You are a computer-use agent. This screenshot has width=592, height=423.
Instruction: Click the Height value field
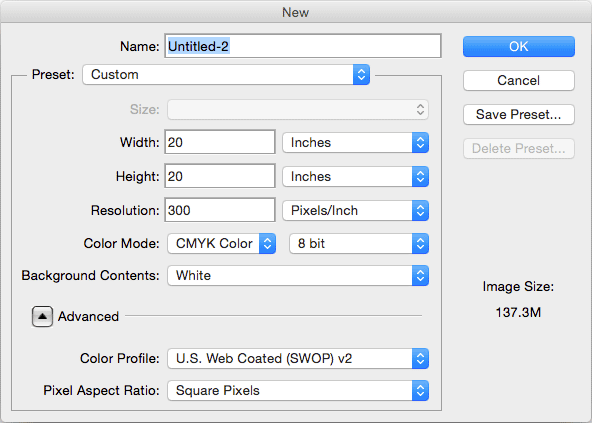(220, 176)
